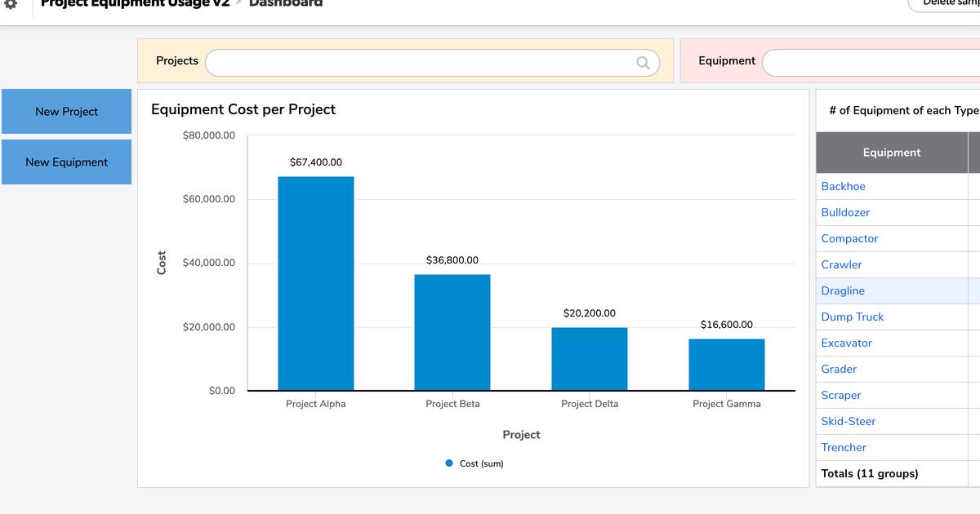Click the Equipment search input field
The height and width of the screenshot is (514, 980).
point(871,63)
